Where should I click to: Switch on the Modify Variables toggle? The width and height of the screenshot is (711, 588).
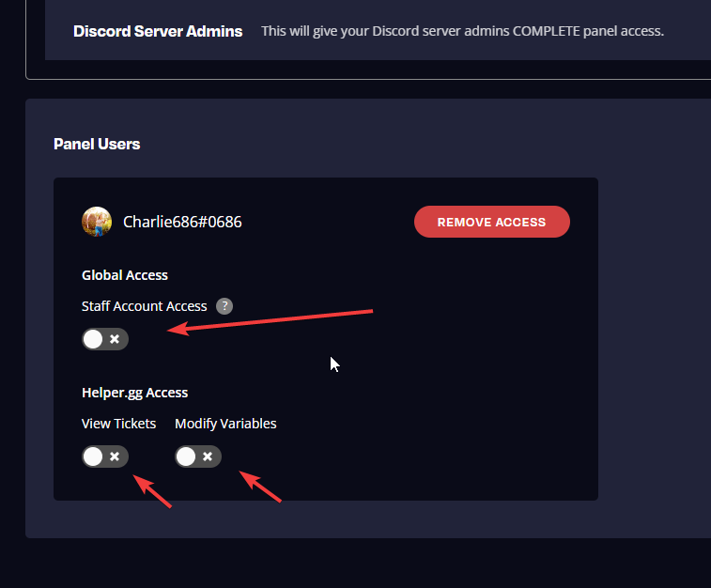click(x=198, y=456)
